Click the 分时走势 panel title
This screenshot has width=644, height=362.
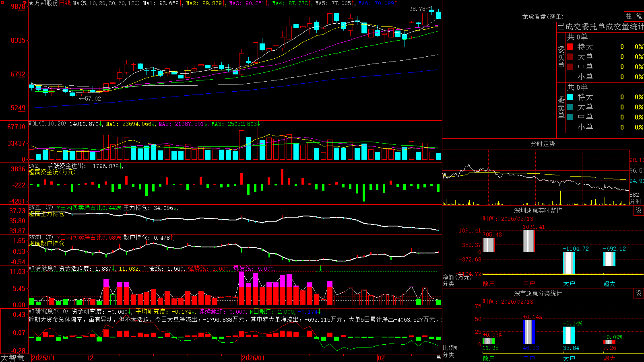pos(543,144)
